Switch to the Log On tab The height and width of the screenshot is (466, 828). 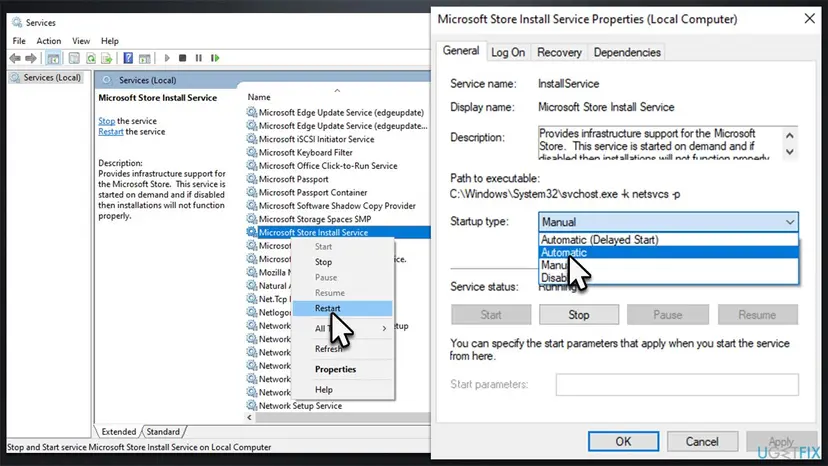(508, 52)
